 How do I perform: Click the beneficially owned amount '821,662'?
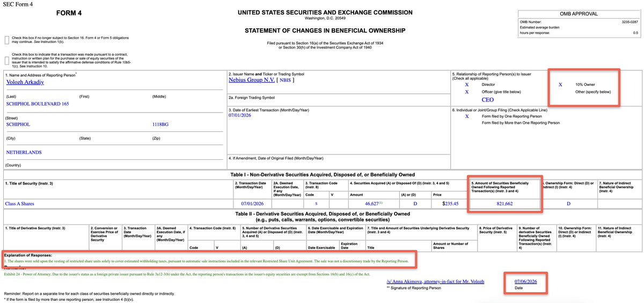coord(503,204)
